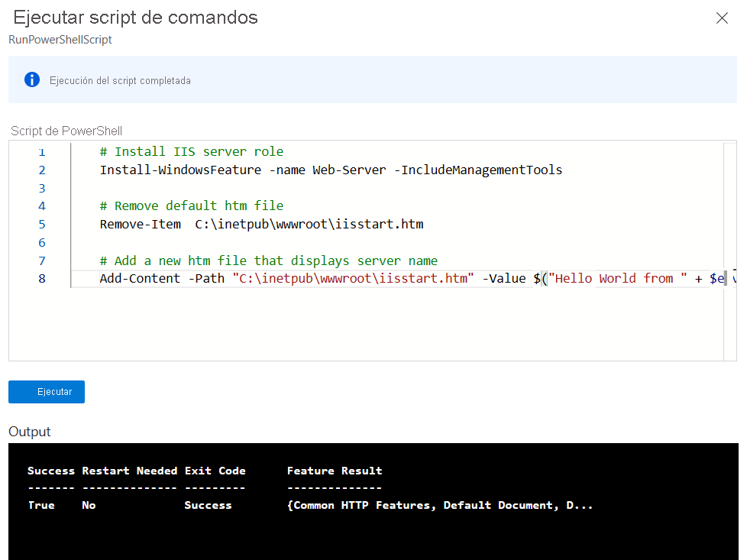
Task: Click 'Restart Needed' header in output
Action: [x=130, y=471]
